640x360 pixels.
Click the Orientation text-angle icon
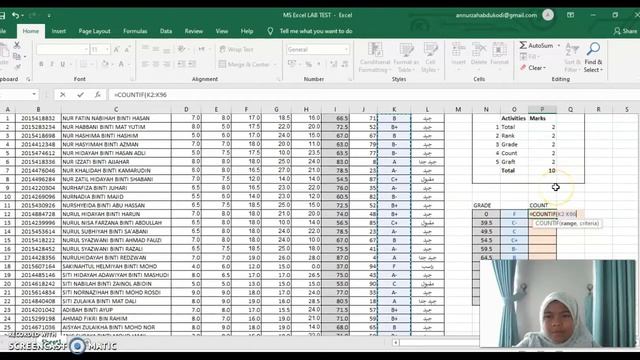[182, 49]
